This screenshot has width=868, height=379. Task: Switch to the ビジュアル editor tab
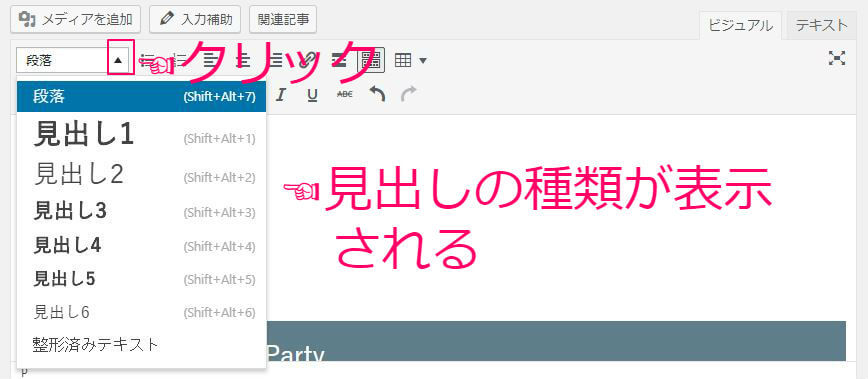(741, 25)
